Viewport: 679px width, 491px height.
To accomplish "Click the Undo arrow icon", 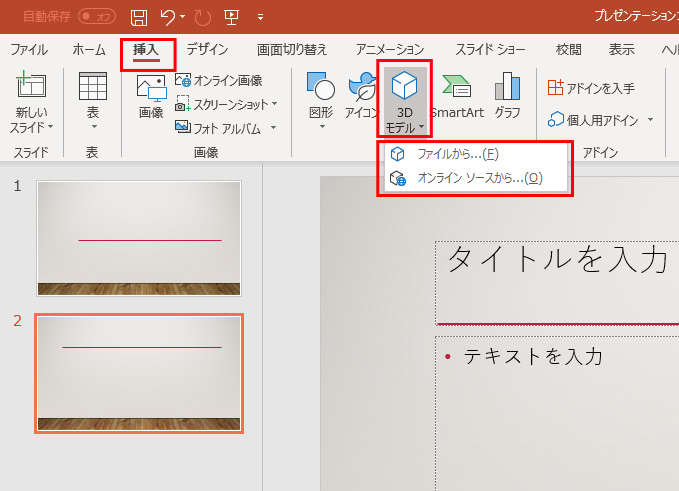I will 169,17.
